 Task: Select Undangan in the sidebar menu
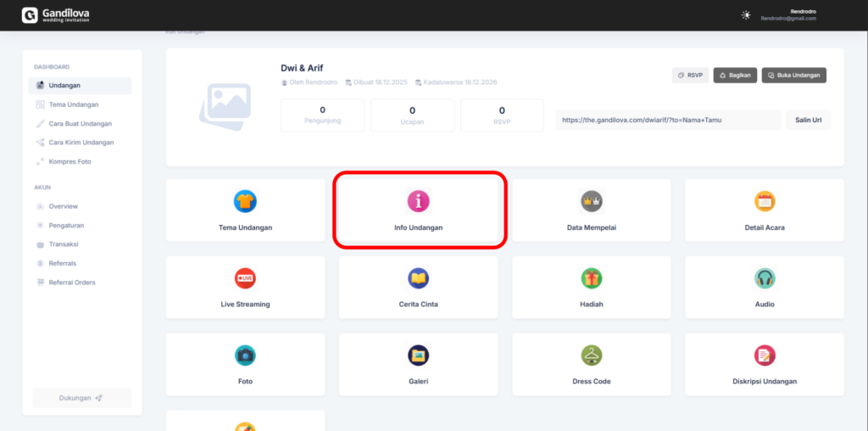point(64,86)
